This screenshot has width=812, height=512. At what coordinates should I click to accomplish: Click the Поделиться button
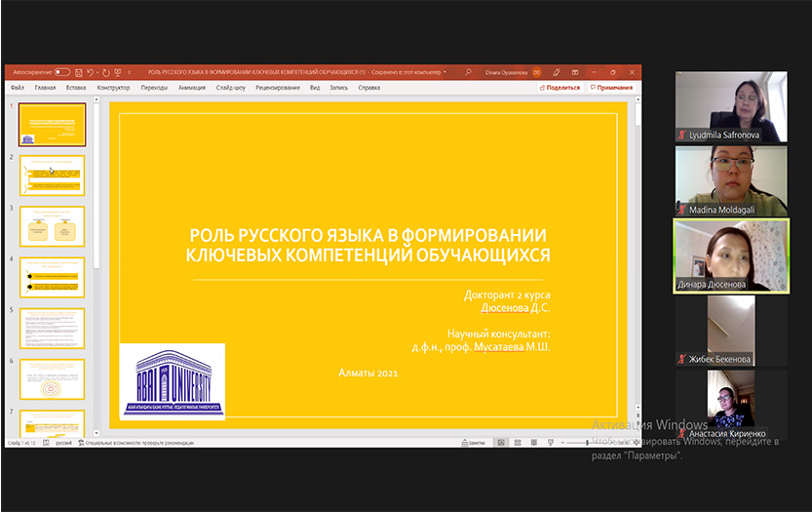(x=561, y=88)
